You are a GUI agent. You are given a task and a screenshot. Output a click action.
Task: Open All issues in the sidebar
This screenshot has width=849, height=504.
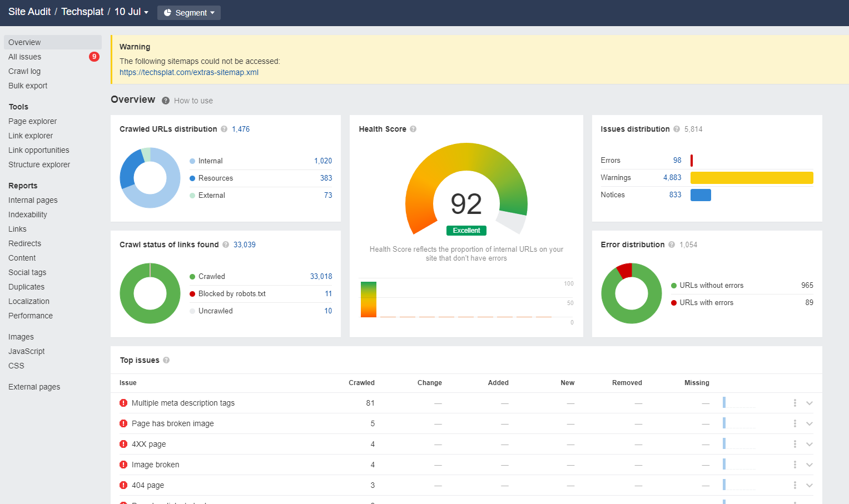[x=25, y=57]
